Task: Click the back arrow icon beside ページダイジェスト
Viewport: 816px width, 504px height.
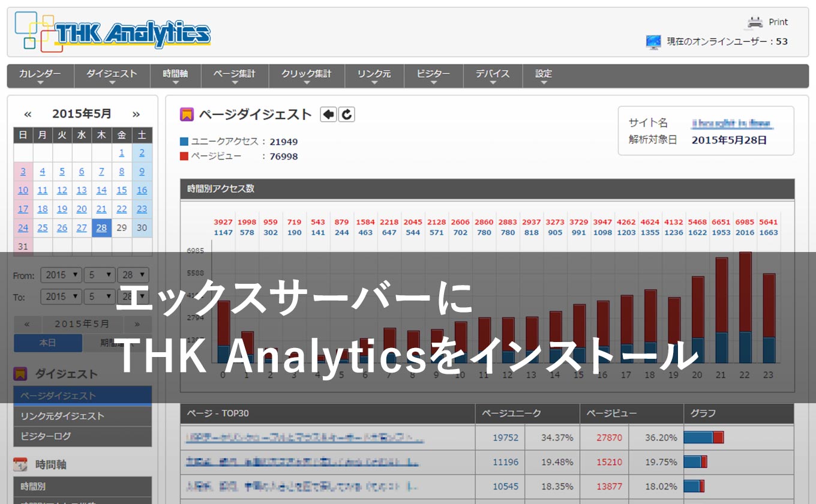Action: point(328,114)
